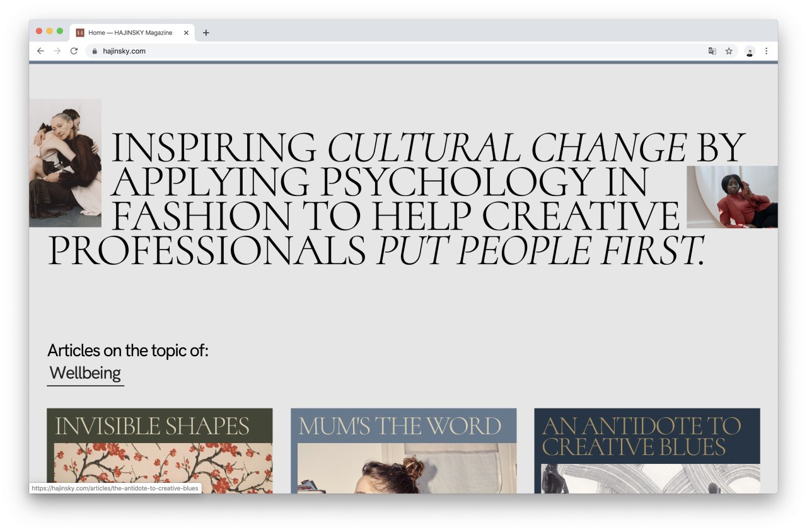The image size is (807, 532).
Task: Click the photo of two women embracing
Action: pos(65,163)
